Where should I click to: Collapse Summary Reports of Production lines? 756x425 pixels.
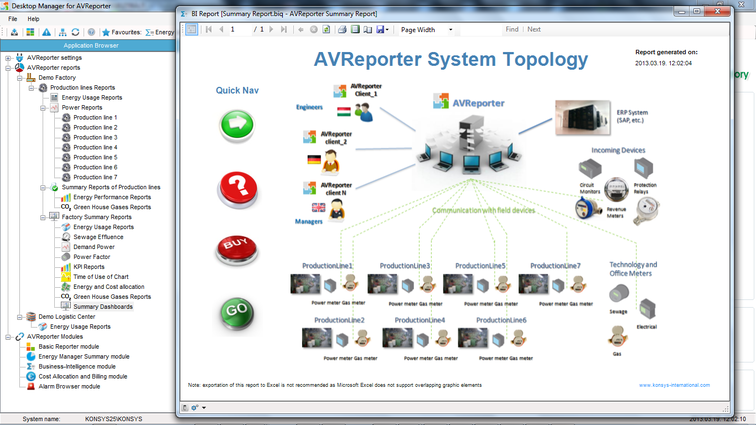[x=43, y=187]
